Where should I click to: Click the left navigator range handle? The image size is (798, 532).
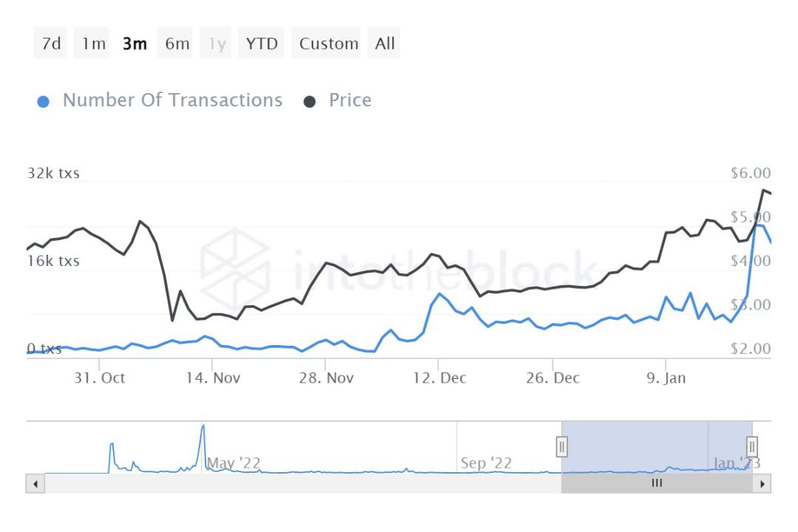point(562,447)
